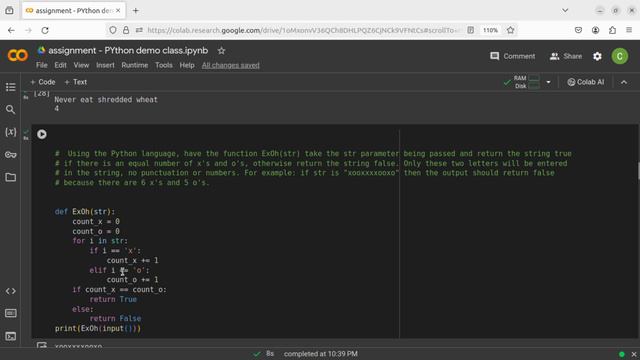Reload the browser page
Viewport: 640px width, 360px height.
pyautogui.click(x=45, y=30)
